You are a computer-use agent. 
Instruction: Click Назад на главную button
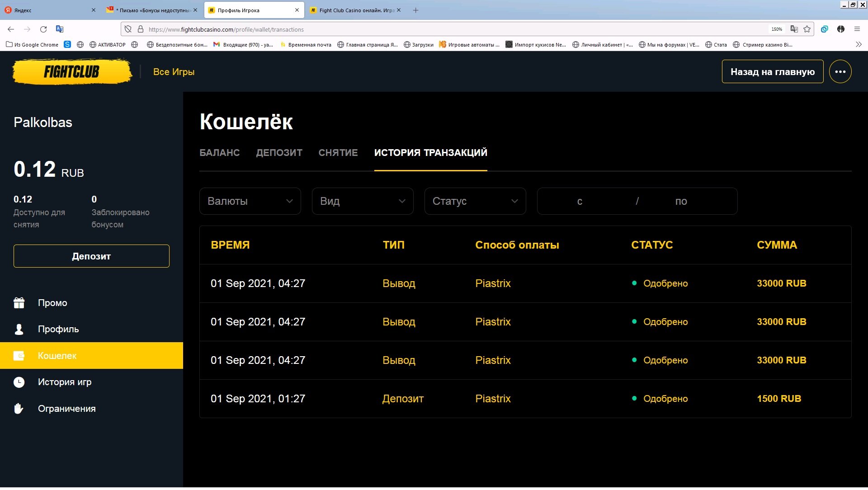(x=772, y=71)
